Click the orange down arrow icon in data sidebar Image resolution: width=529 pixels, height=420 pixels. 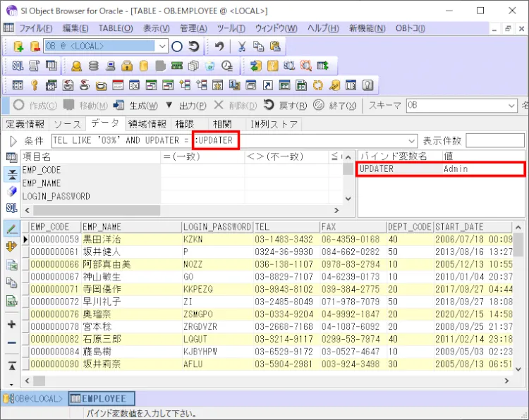click(12, 247)
